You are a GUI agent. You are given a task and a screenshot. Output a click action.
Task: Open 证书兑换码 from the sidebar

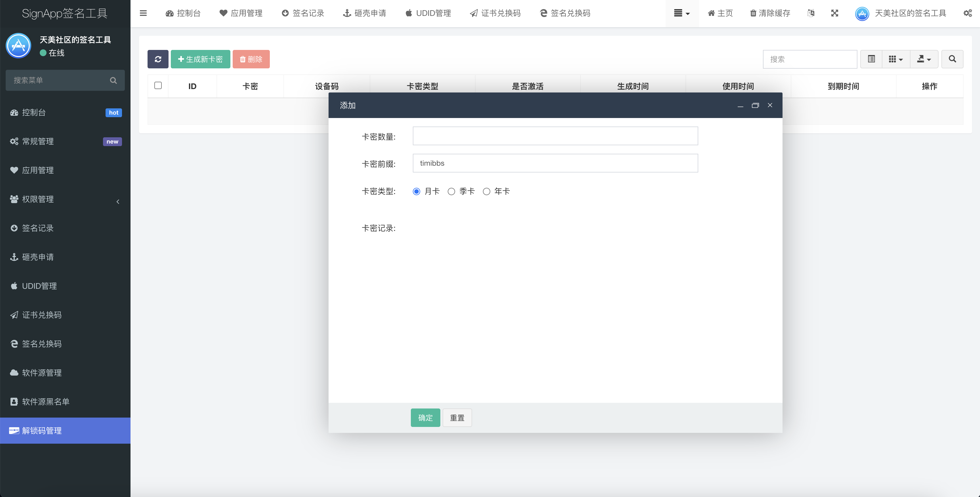pos(41,315)
